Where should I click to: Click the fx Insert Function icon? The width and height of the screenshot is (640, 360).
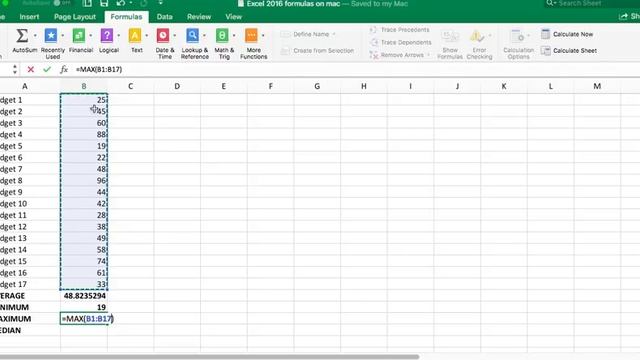(x=64, y=69)
